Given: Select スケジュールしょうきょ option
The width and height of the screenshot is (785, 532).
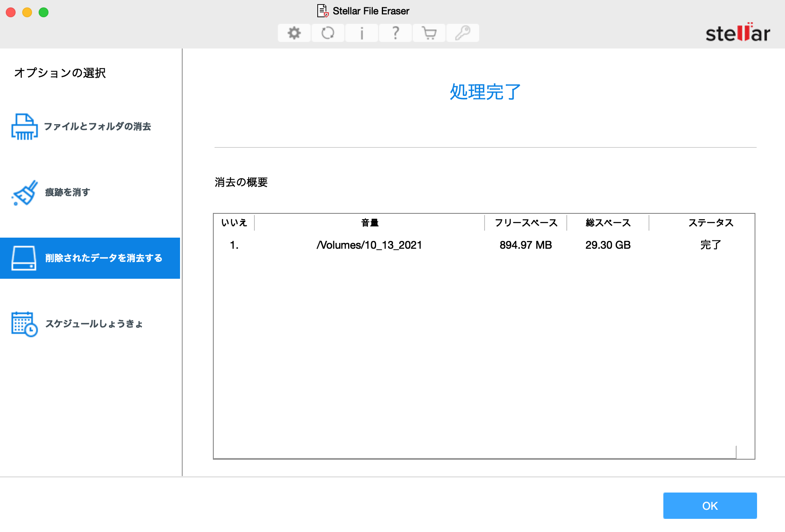Looking at the screenshot, I should [x=90, y=324].
